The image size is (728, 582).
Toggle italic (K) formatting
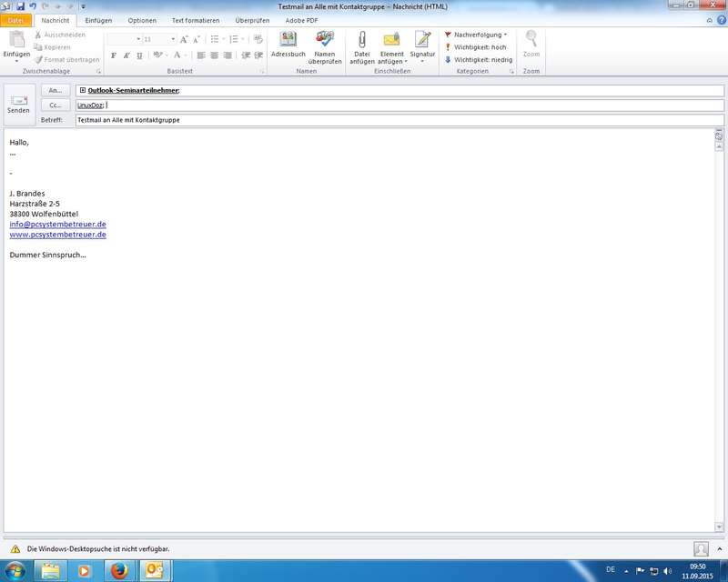[126, 55]
